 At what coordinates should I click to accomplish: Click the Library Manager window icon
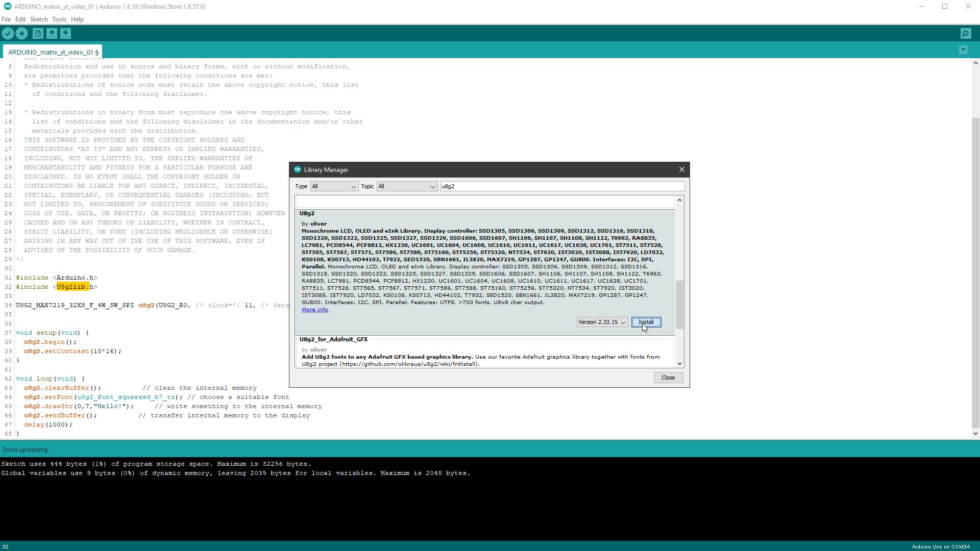(298, 169)
